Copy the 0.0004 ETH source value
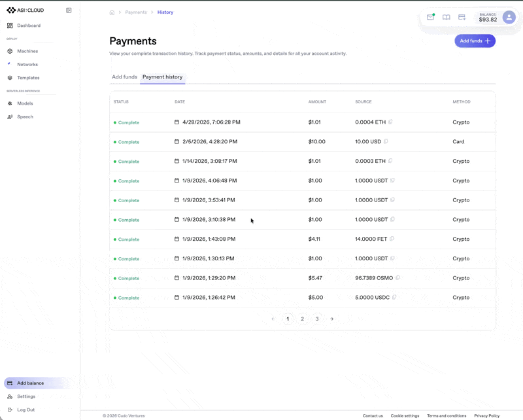Viewport: 523px width, 420px height. [x=390, y=122]
